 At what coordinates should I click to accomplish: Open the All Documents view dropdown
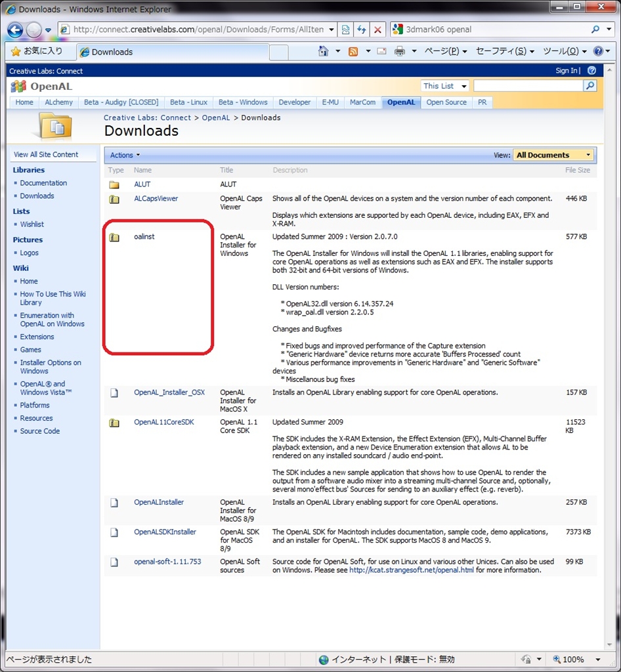coord(553,155)
